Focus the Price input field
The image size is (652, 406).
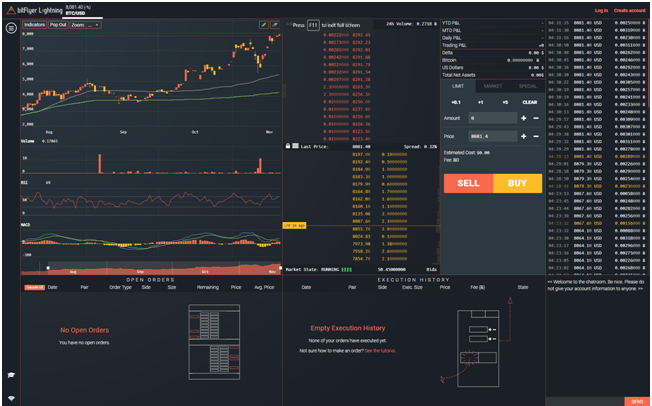[x=493, y=136]
